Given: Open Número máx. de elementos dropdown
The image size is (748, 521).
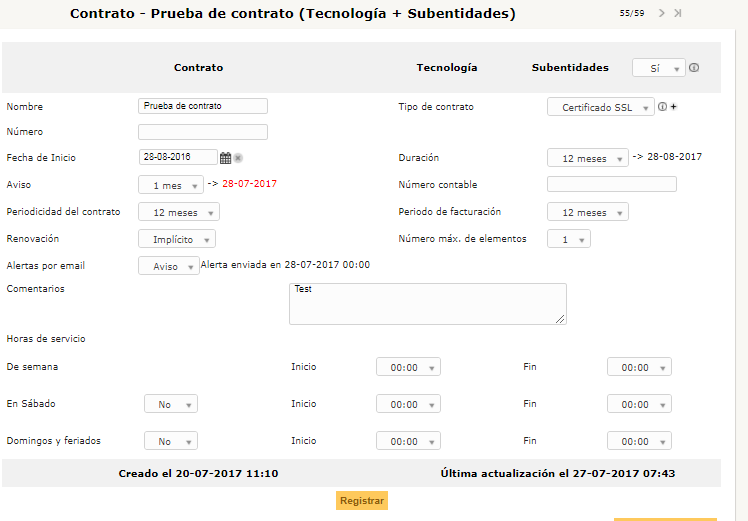Looking at the screenshot, I should [569, 239].
